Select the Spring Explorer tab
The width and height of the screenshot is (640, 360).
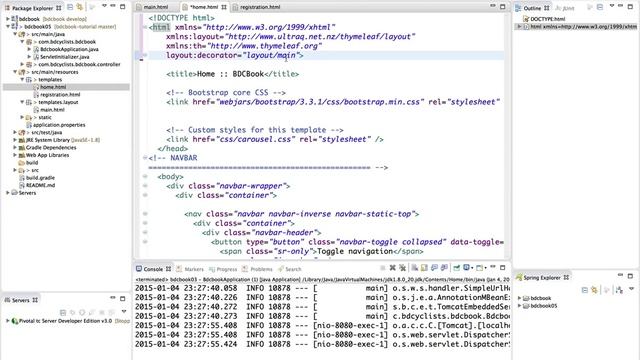tap(542, 278)
